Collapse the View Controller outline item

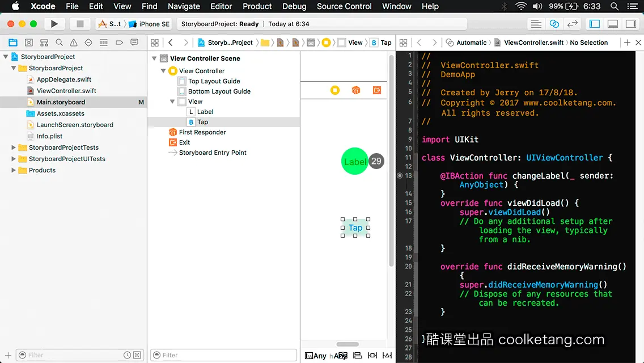click(x=163, y=71)
